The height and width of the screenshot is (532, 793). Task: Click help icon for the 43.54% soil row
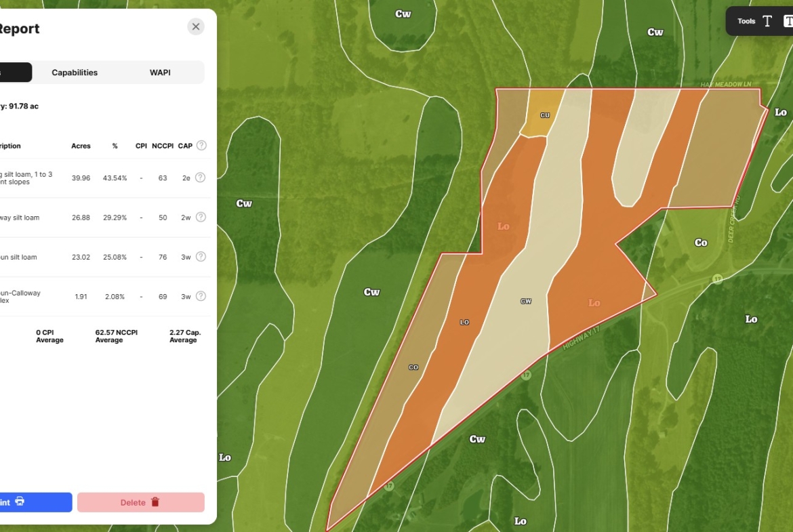click(200, 178)
